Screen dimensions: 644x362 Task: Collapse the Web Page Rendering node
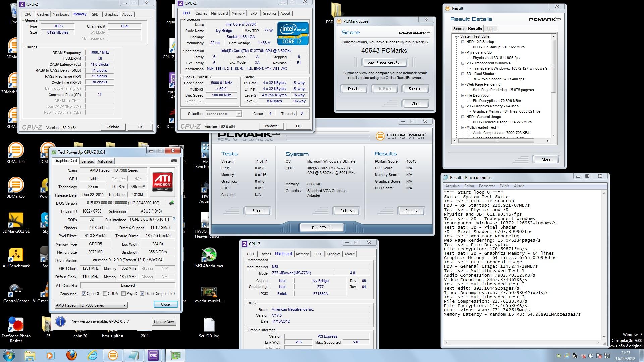click(x=463, y=84)
